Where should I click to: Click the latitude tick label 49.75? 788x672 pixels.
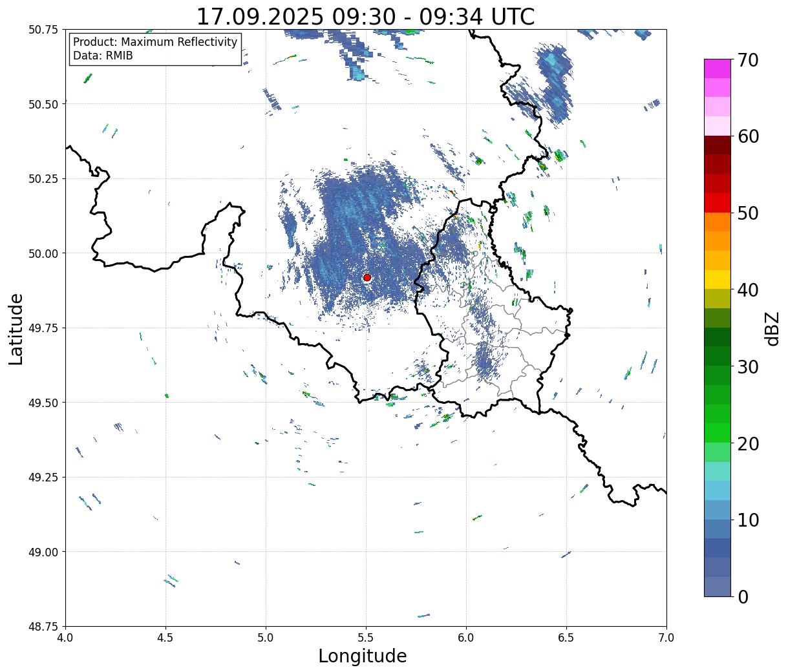coord(43,328)
